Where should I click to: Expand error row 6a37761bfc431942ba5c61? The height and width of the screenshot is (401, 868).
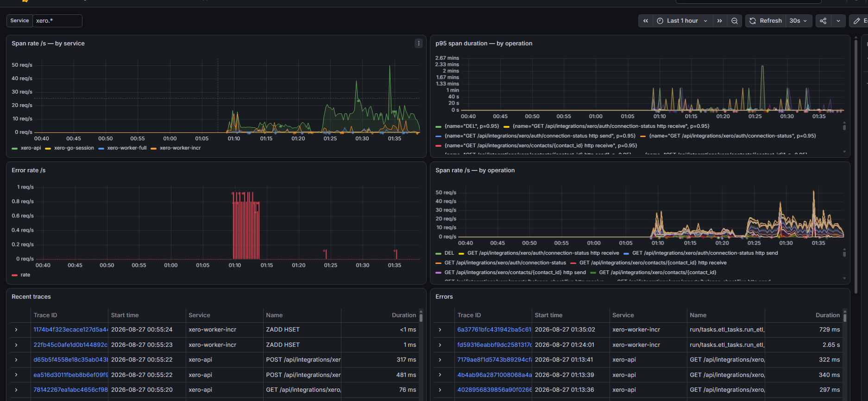point(440,330)
